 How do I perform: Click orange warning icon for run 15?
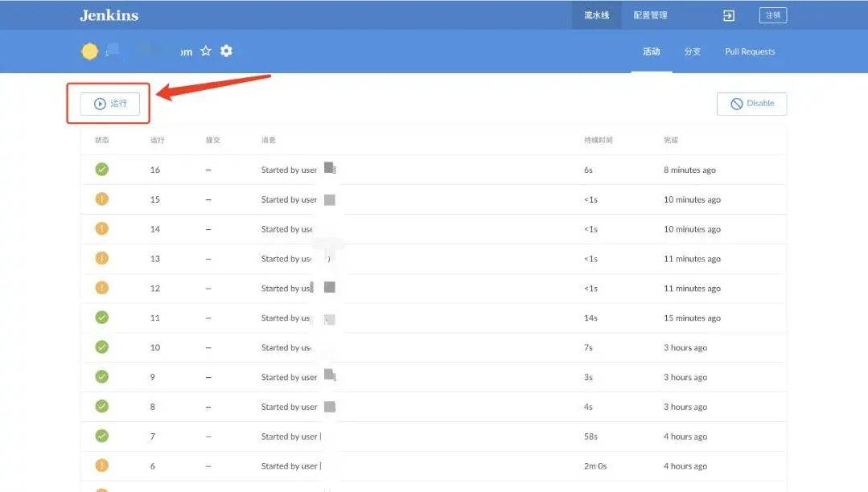(x=102, y=199)
